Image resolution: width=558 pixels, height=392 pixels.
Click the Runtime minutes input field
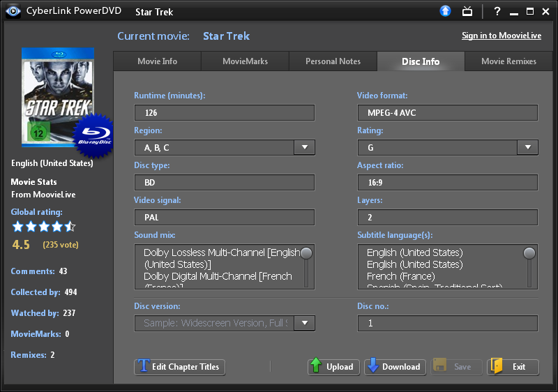click(224, 113)
